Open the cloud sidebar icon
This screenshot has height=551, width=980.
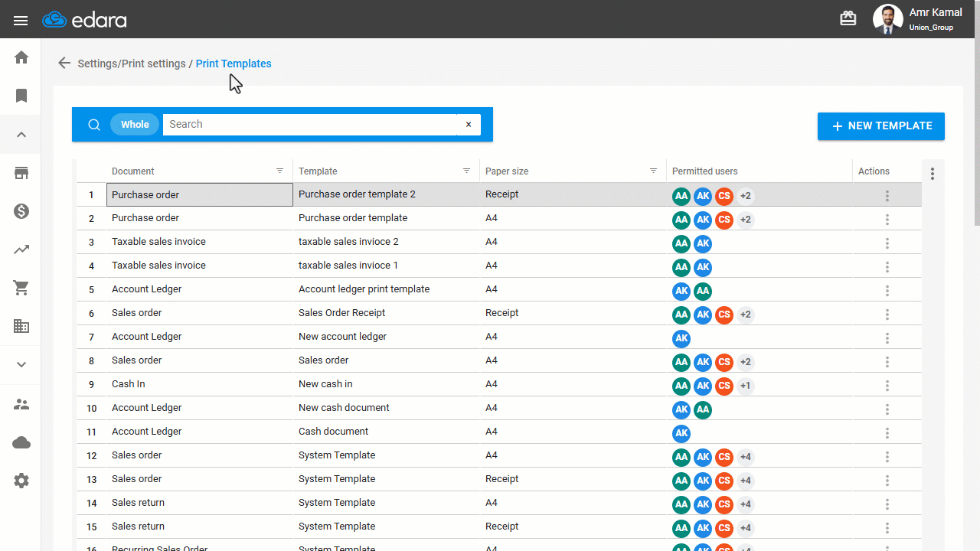[21, 442]
